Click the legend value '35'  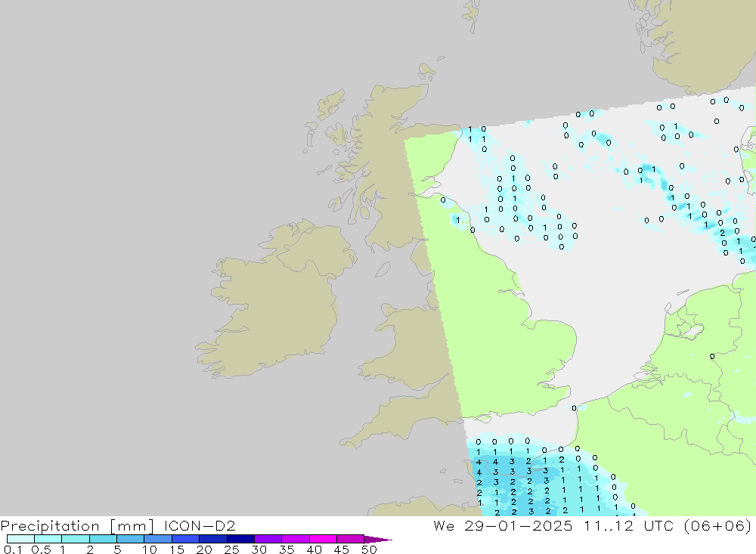point(287,549)
